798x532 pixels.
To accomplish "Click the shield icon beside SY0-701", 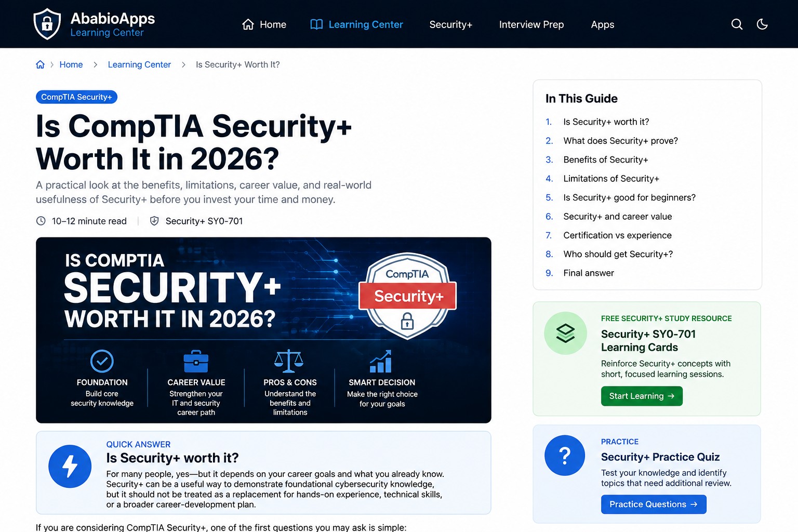I will 154,221.
